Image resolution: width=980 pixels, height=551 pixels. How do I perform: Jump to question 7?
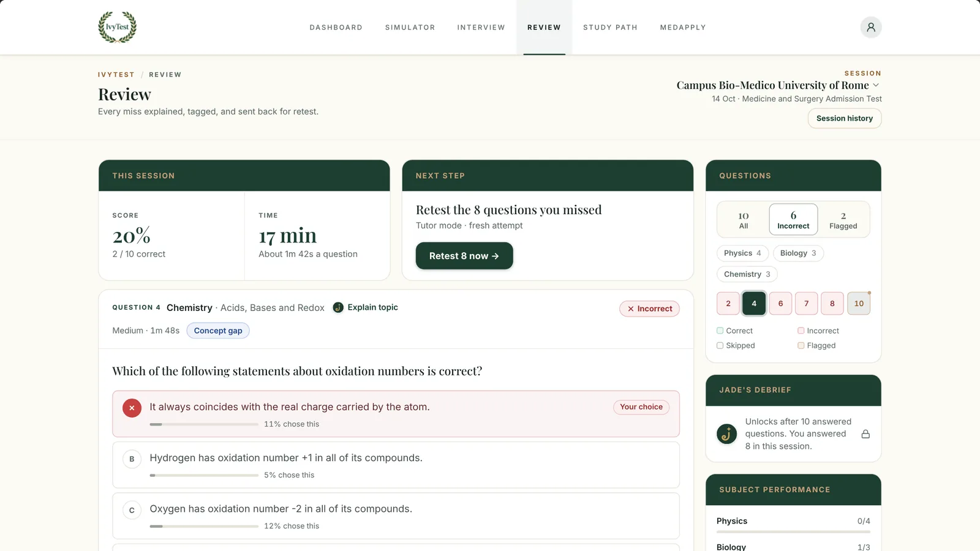(x=806, y=304)
